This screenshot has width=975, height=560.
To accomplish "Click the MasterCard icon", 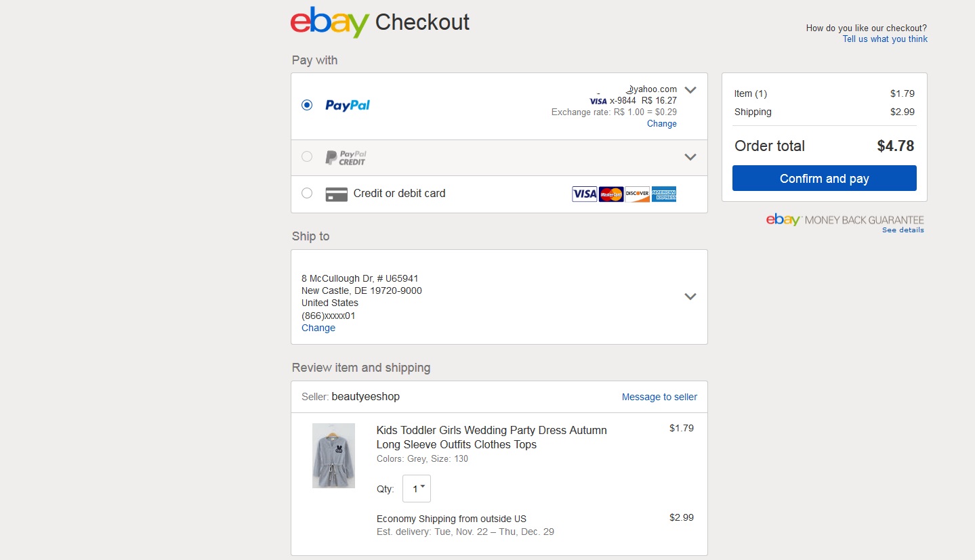I will click(611, 194).
